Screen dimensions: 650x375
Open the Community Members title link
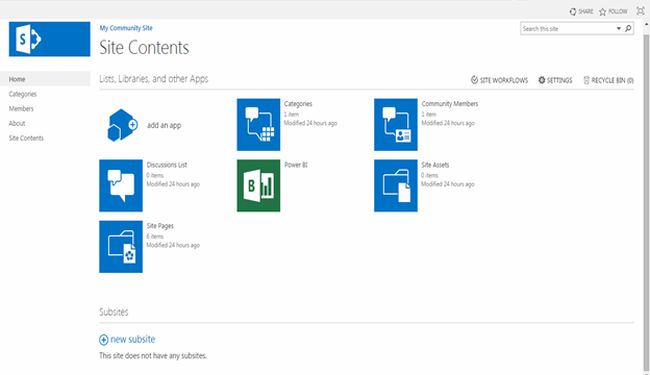click(450, 104)
